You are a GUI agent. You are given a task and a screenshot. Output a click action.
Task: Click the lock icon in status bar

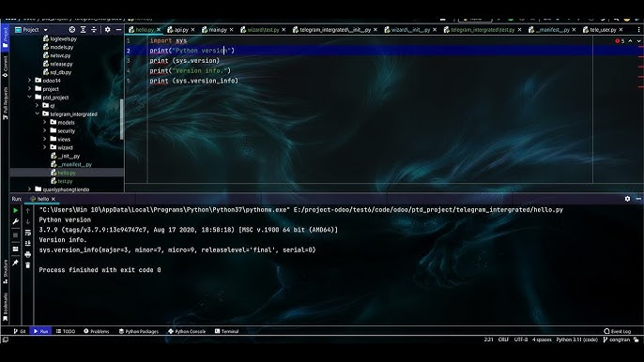(636, 339)
